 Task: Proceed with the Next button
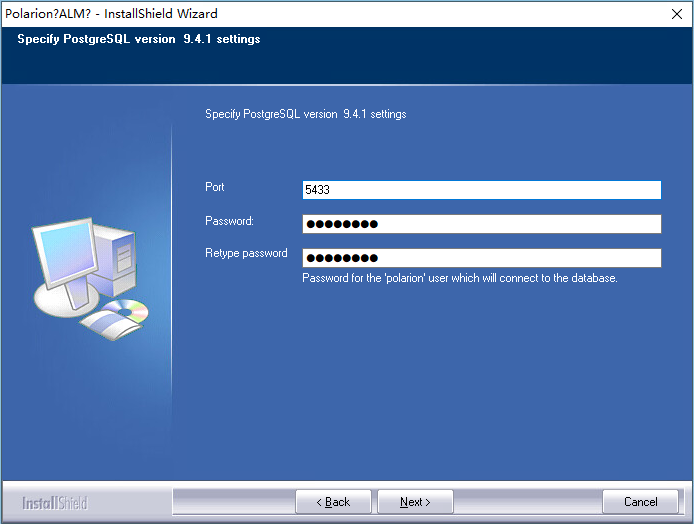[415, 502]
